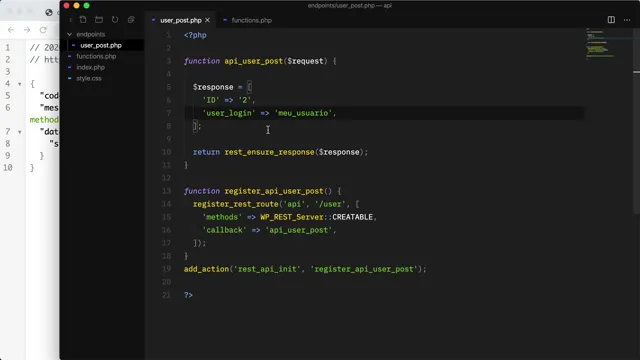640x360 pixels.
Task: Click the api_user_post function name on line 3
Action: point(253,61)
